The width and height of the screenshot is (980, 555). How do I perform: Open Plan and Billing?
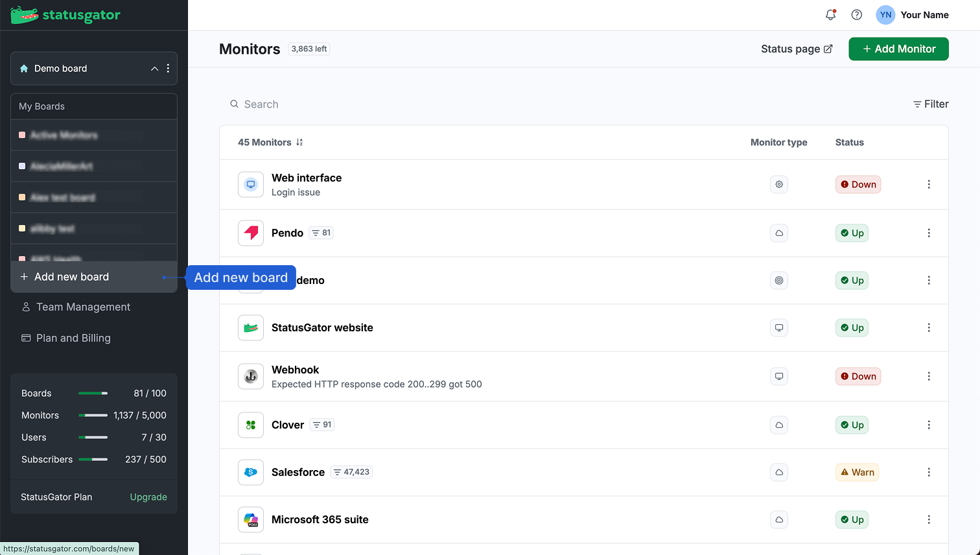click(x=66, y=338)
